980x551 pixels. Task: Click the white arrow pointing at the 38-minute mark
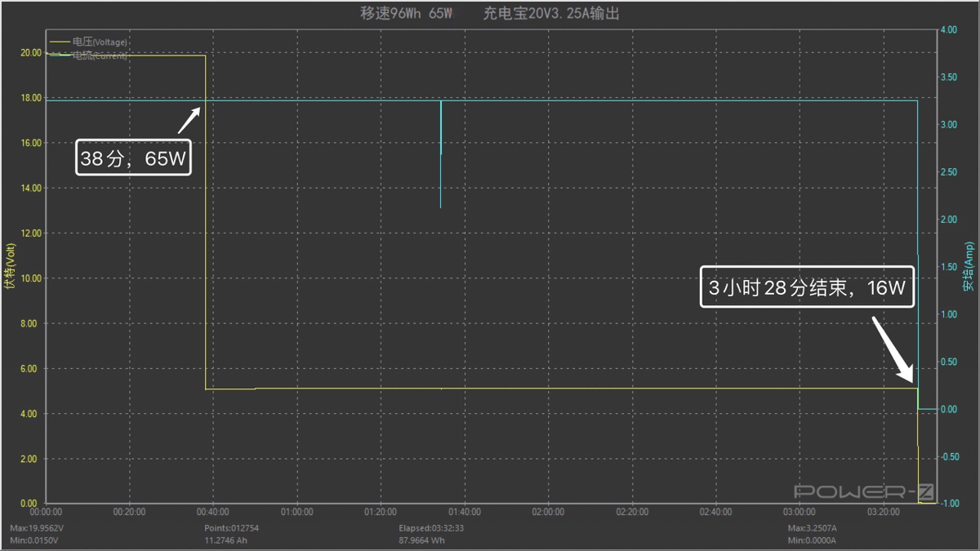(x=189, y=120)
